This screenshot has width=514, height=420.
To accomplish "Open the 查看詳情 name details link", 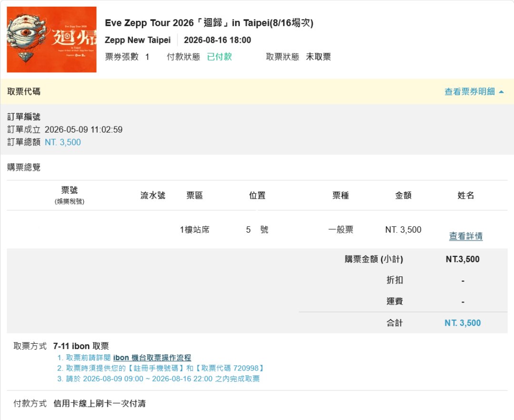I will [465, 236].
